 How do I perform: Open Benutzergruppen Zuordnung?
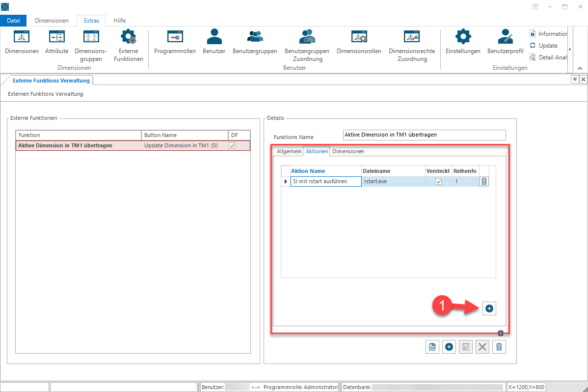pos(307,45)
